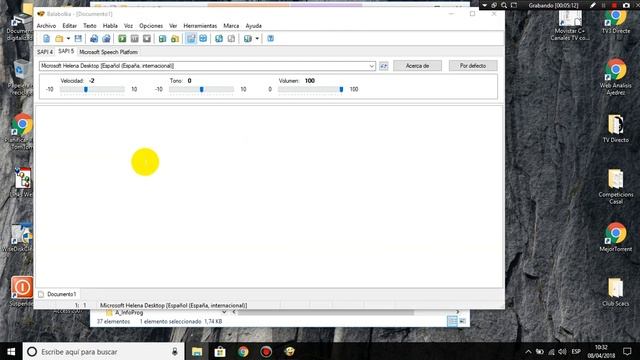Image resolution: width=640 pixels, height=360 pixels.
Task: Open Microsoft Store from the taskbar
Action: (220, 351)
